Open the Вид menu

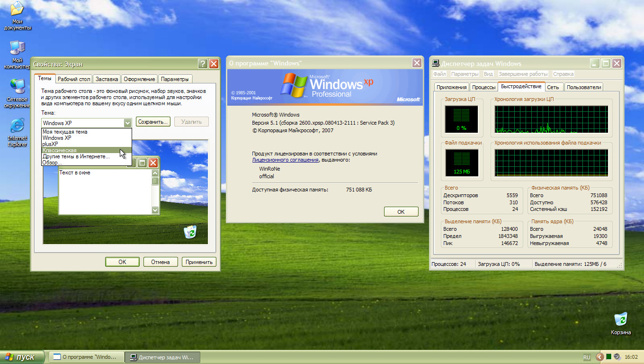pyautogui.click(x=488, y=74)
